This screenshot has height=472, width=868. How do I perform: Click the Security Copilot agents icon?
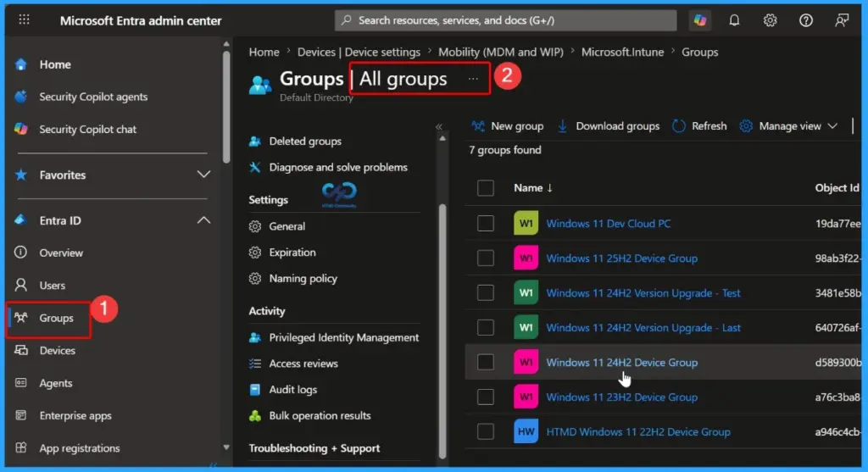21,97
